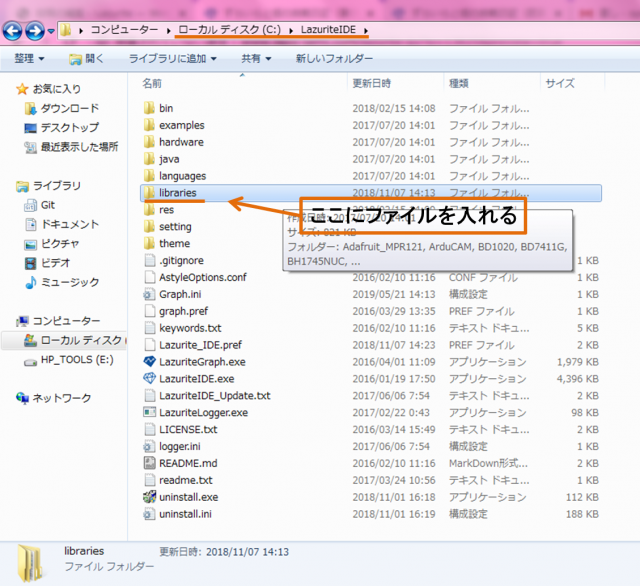Click the res folder icon
The width and height of the screenshot is (640, 586).
tap(149, 210)
